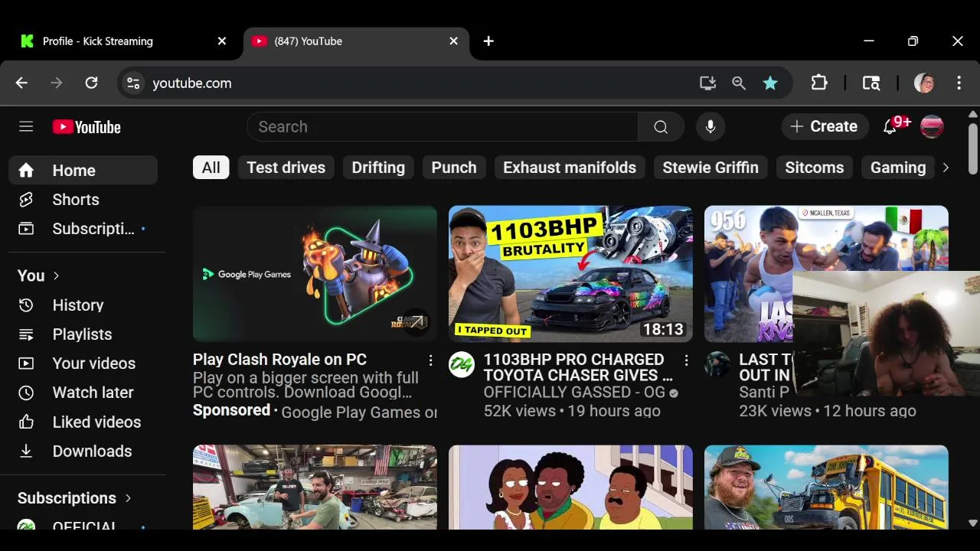Select the Punch chip
Image resolution: width=980 pixels, height=551 pixels.
[454, 168]
